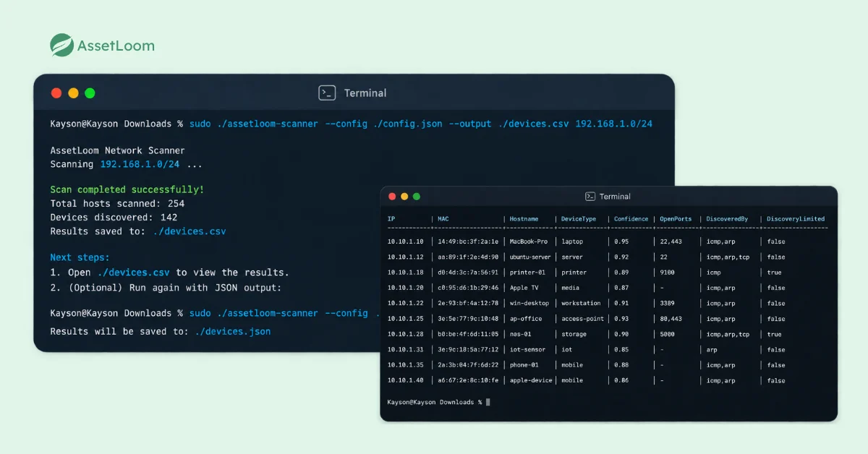The width and height of the screenshot is (868, 454).
Task: Click the OpenPorts column header
Action: [x=676, y=219]
